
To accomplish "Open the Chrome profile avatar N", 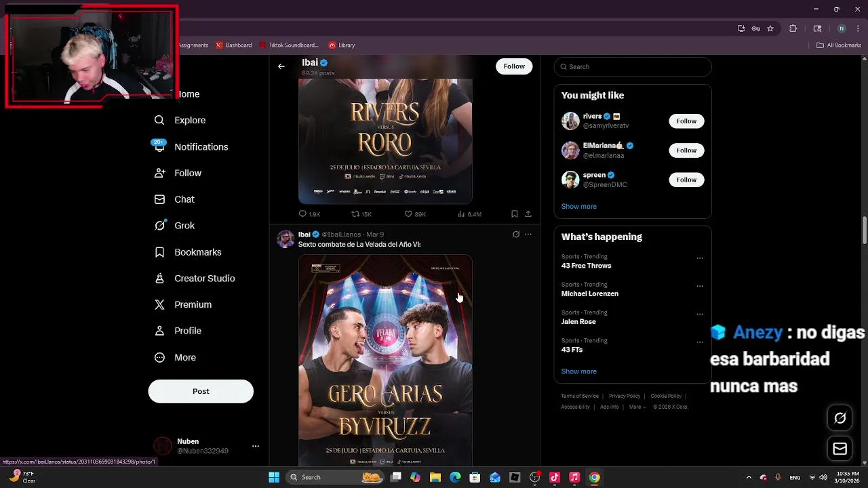I will [842, 28].
